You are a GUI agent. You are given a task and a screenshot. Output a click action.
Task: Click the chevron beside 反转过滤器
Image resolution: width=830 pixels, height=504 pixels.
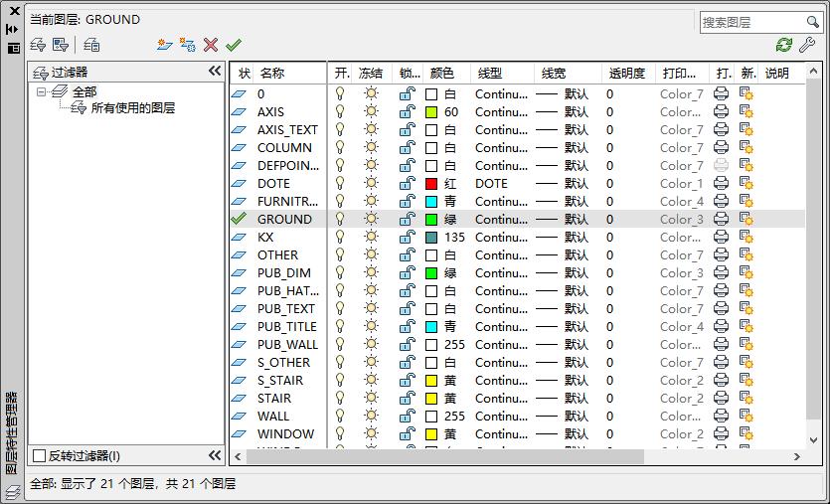click(214, 455)
